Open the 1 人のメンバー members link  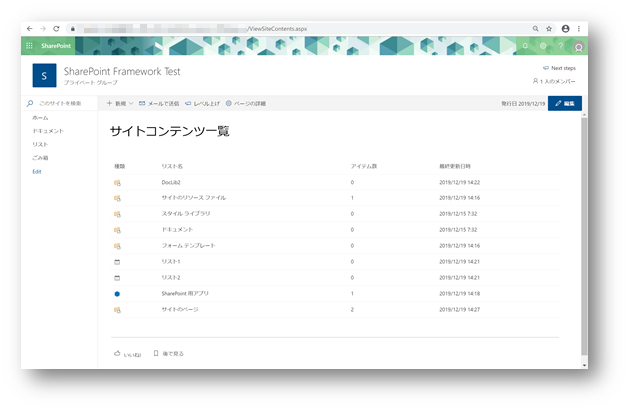(x=554, y=81)
